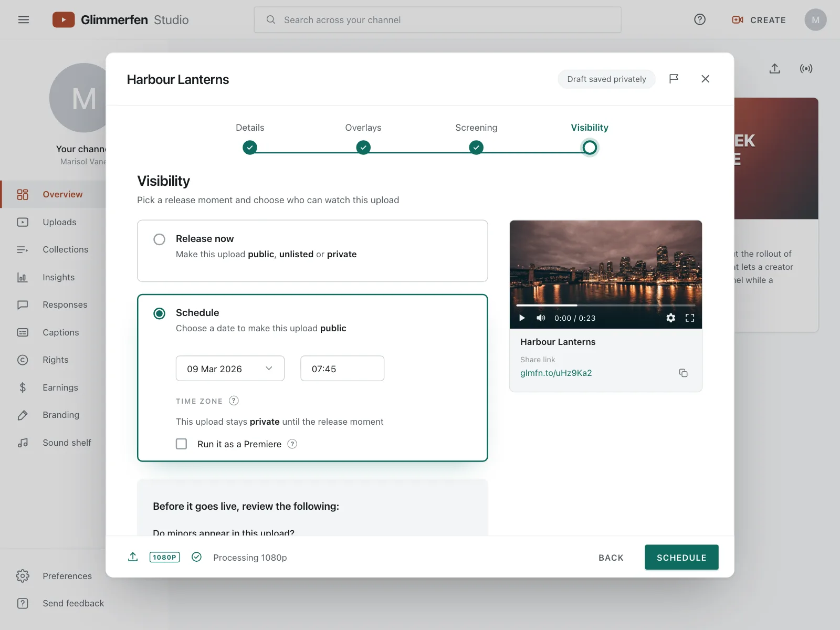Open Collections in the sidebar
This screenshot has height=630, width=840.
(x=53, y=249)
